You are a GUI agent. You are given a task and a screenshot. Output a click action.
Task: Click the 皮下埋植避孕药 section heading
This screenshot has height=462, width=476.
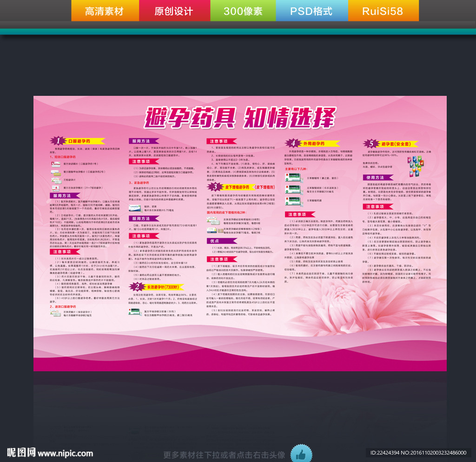(x=237, y=187)
